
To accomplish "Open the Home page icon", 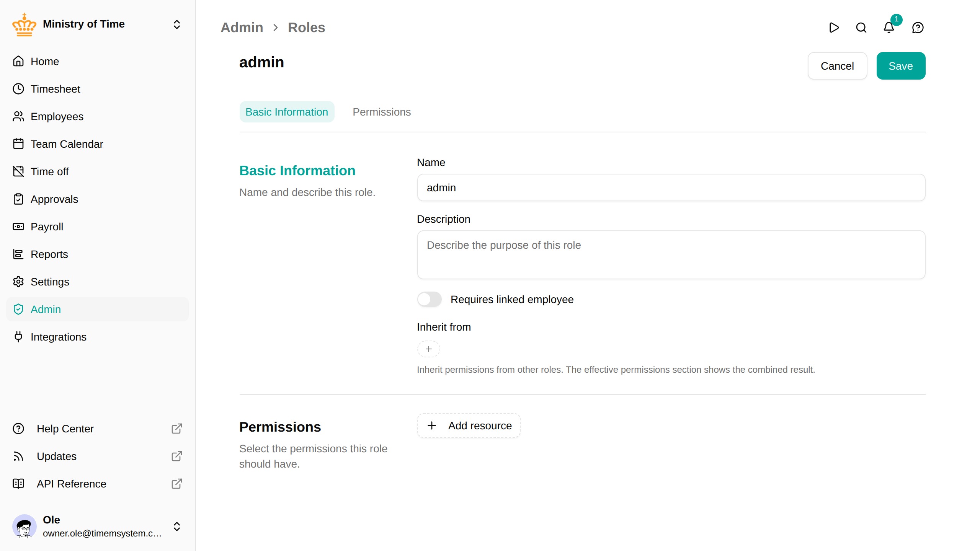I will [x=18, y=61].
